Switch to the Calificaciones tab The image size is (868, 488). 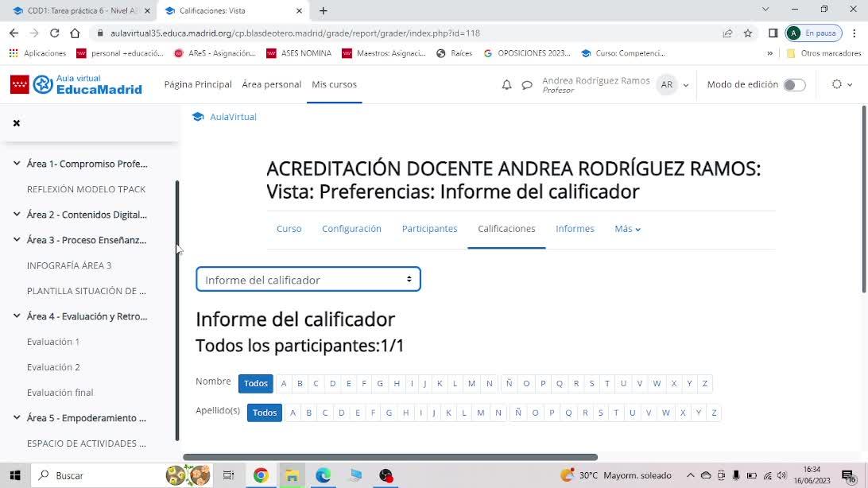click(x=506, y=229)
